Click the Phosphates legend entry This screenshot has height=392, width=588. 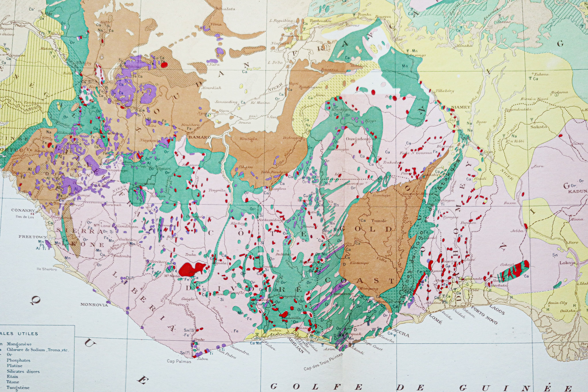tap(19, 360)
